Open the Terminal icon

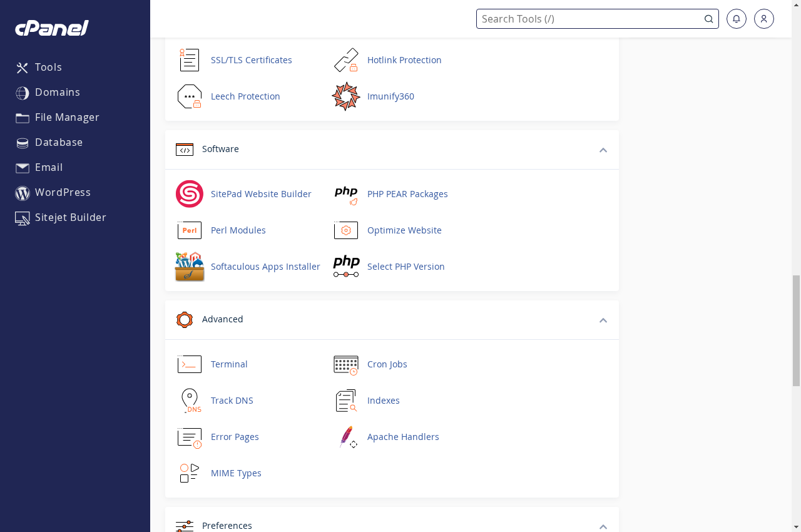coord(190,364)
